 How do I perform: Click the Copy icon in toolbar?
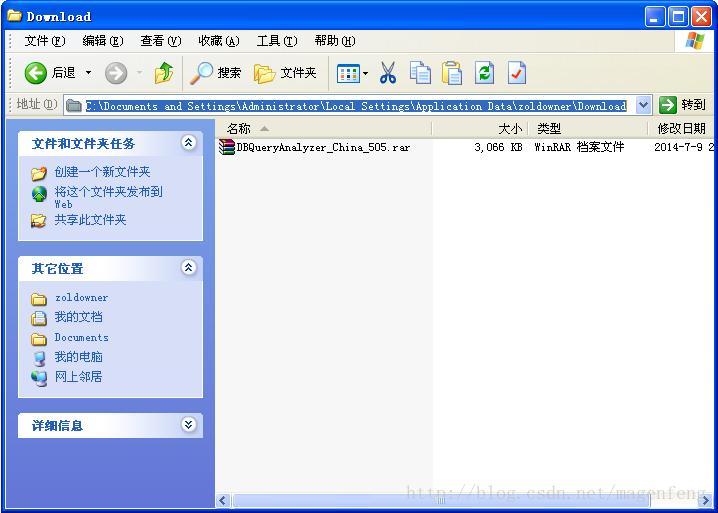tap(420, 73)
